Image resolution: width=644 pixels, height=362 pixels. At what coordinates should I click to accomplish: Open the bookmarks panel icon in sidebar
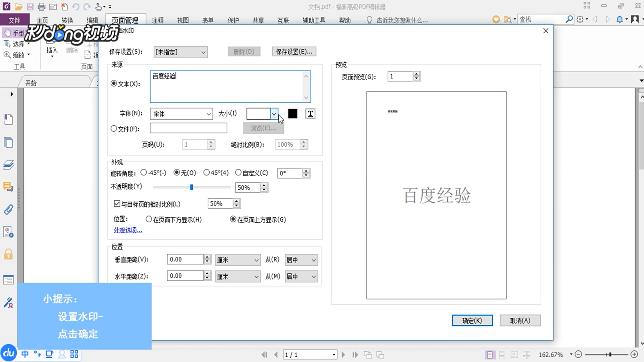[8, 119]
